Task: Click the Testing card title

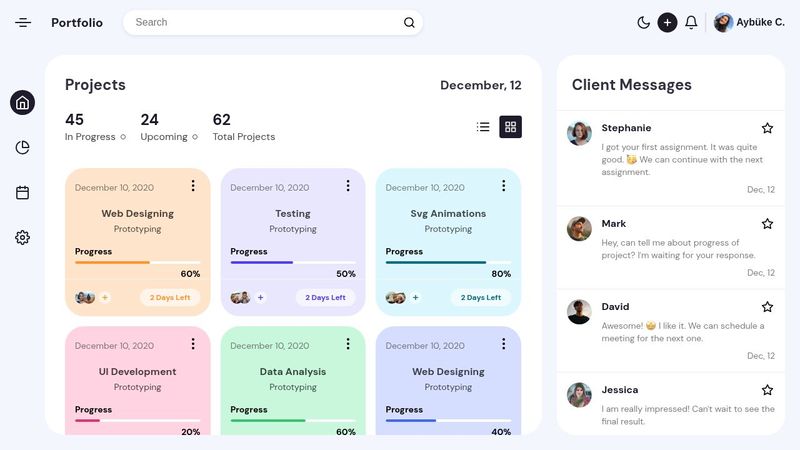Action: (293, 214)
